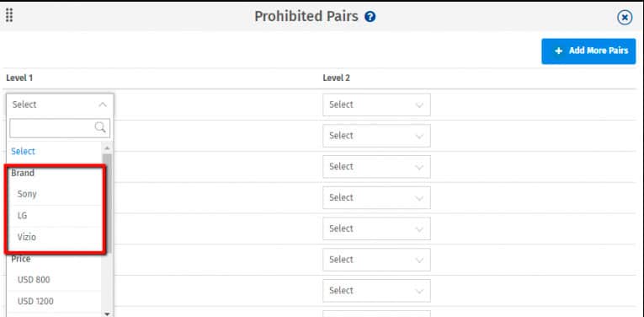The image size is (644, 317).
Task: Select the USD 1200 price option
Action: click(35, 301)
